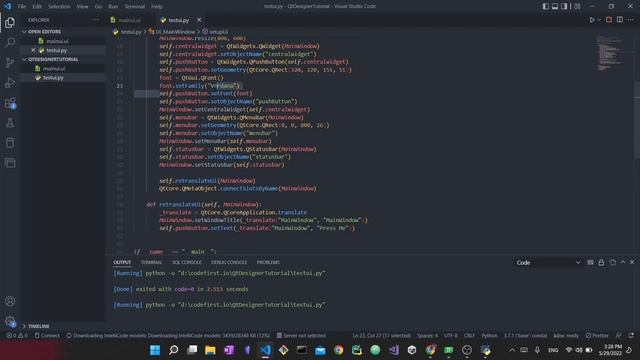Viewport: 640px width, 360px height.
Task: Open the Manage settings gear
Action: pos(10,321)
